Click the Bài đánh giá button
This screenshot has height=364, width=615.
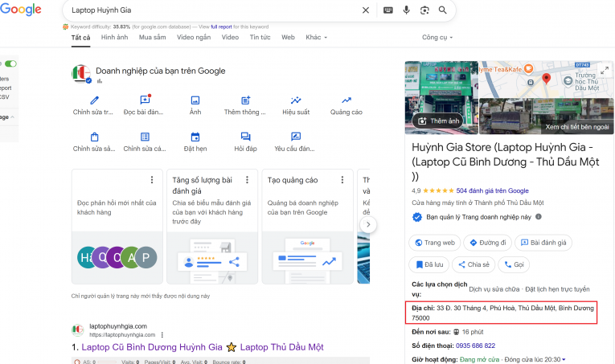point(543,243)
